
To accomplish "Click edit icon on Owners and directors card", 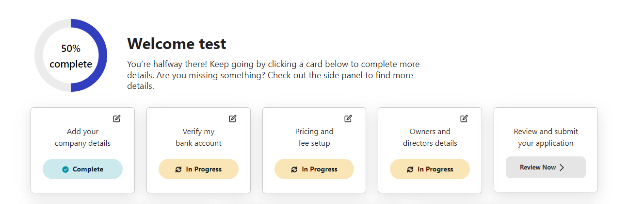I will click(x=464, y=119).
